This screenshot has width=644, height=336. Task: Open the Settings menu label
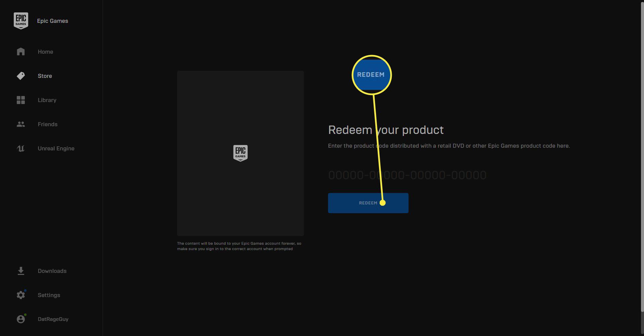click(x=49, y=295)
